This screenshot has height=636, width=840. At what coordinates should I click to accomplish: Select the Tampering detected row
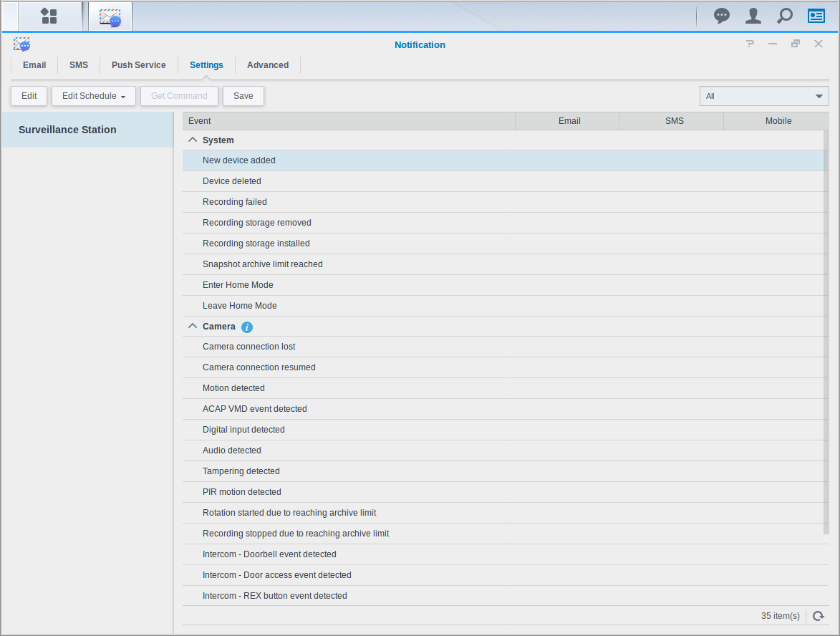[x=505, y=471]
